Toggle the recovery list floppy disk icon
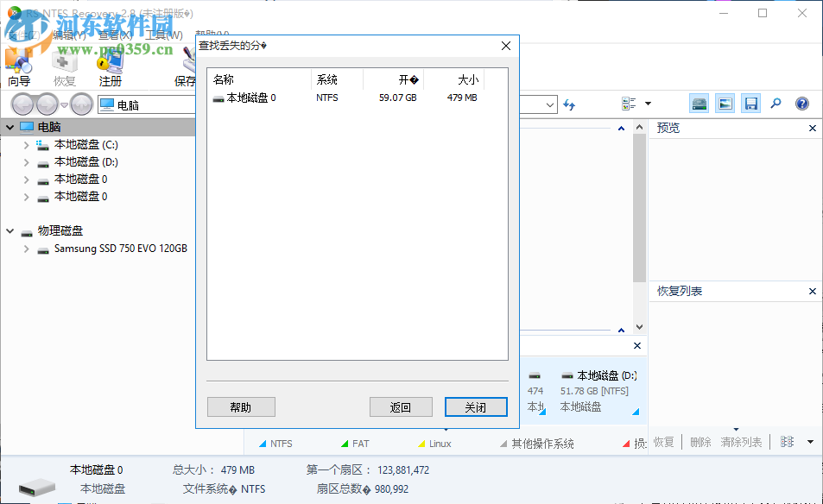The height and width of the screenshot is (504, 823). [750, 103]
